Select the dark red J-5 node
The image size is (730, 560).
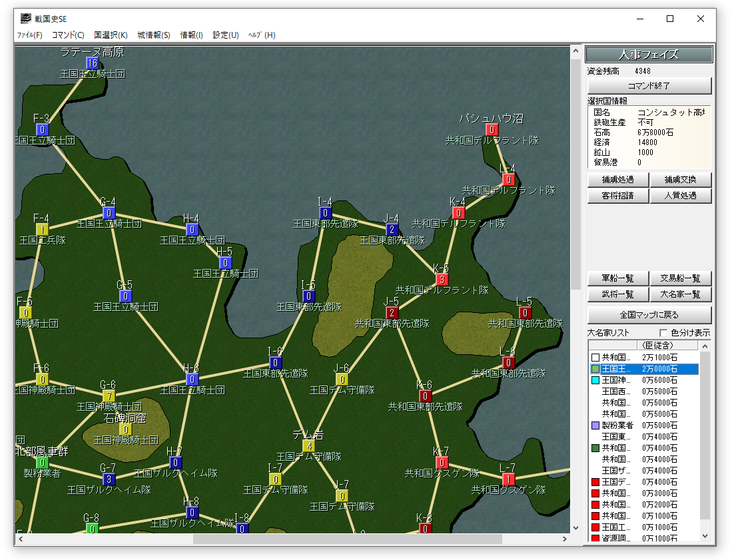(392, 312)
